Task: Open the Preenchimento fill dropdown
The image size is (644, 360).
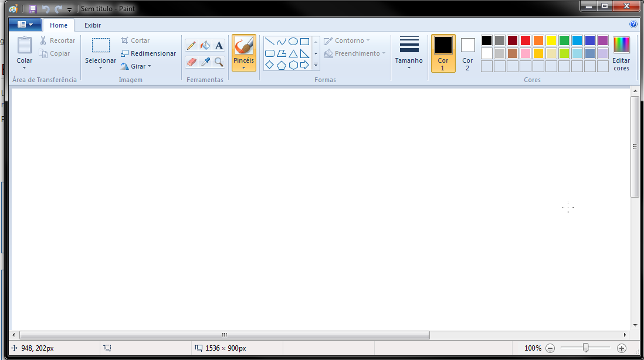Action: tap(355, 53)
